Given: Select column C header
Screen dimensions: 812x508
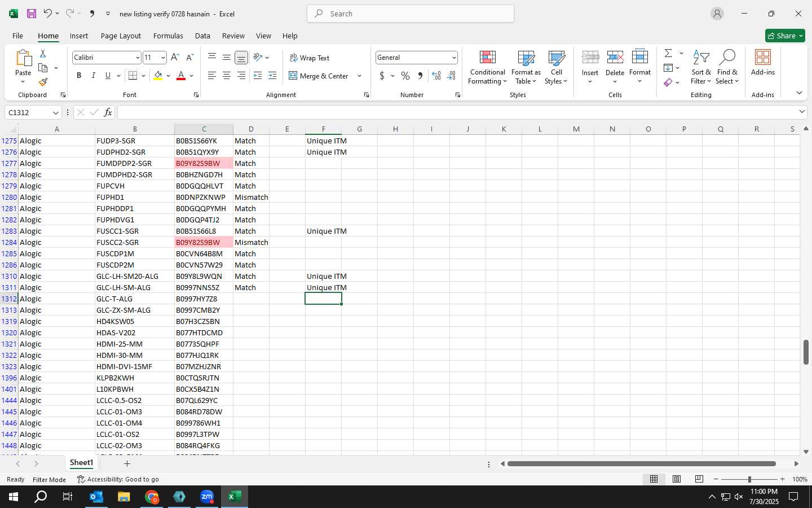Looking at the screenshot, I should [204, 129].
